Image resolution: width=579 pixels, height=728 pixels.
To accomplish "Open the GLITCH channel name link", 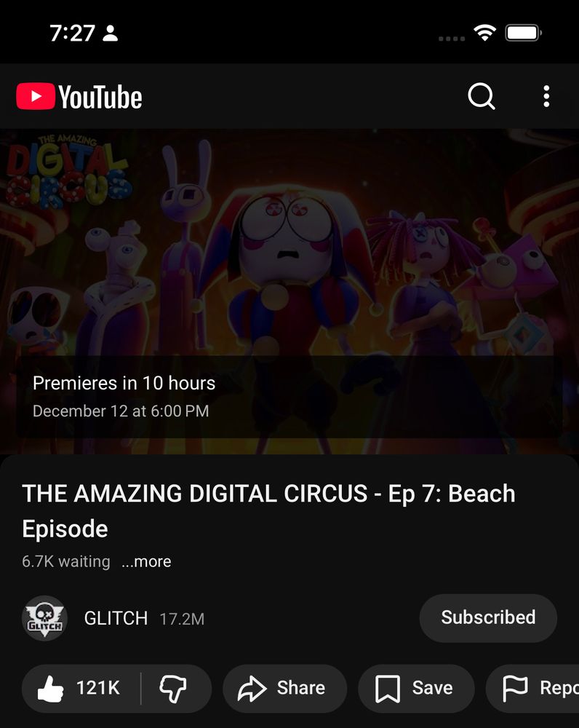I will [x=116, y=618].
